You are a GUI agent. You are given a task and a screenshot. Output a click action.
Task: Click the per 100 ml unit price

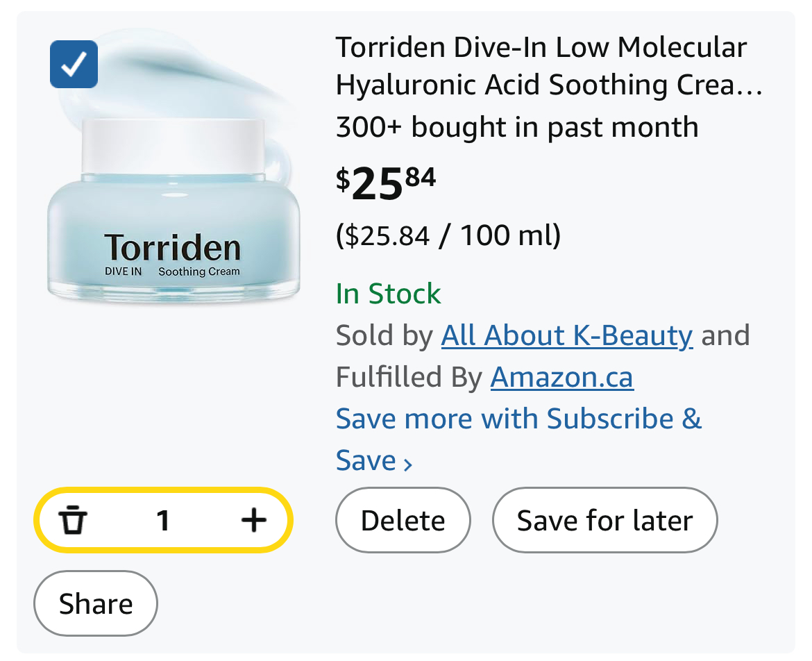tap(448, 236)
